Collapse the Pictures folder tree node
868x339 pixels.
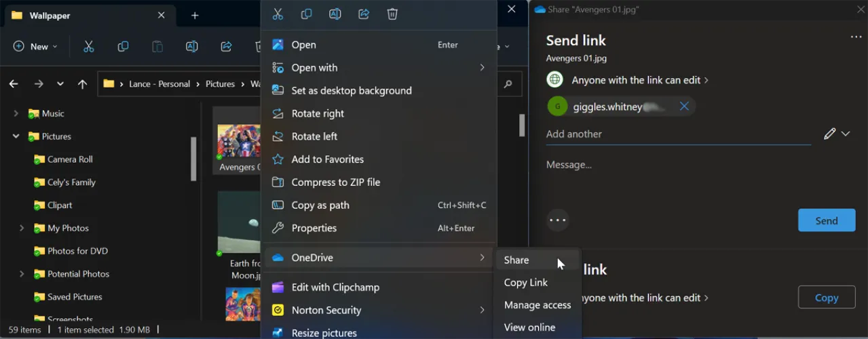[16, 136]
